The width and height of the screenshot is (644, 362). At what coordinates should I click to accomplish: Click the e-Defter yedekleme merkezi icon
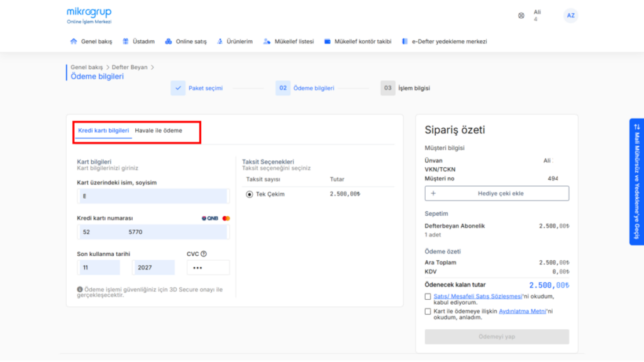click(404, 41)
